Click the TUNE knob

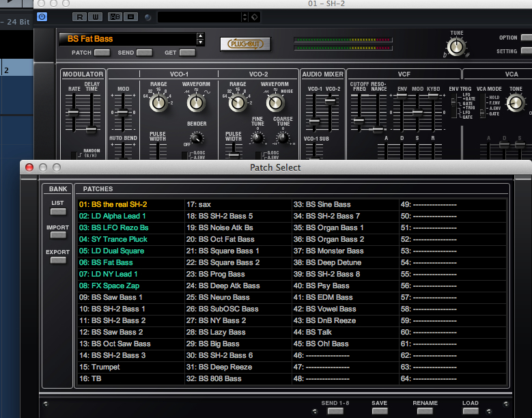(x=456, y=47)
